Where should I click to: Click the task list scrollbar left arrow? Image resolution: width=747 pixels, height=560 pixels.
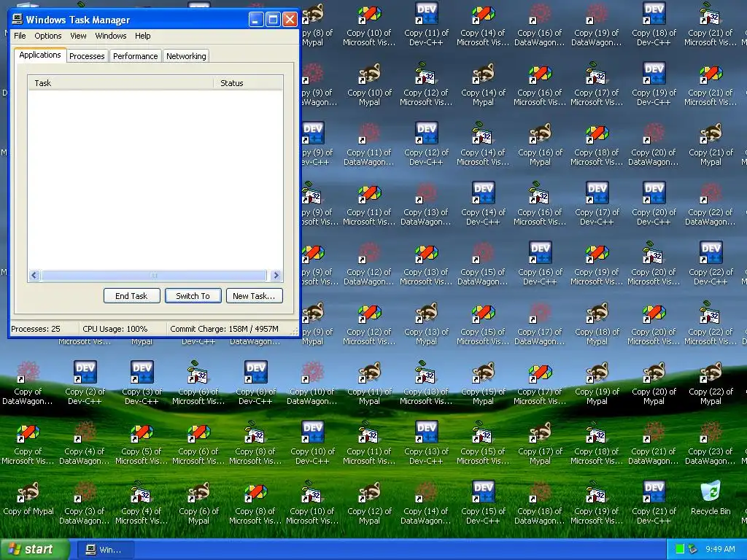(x=34, y=275)
